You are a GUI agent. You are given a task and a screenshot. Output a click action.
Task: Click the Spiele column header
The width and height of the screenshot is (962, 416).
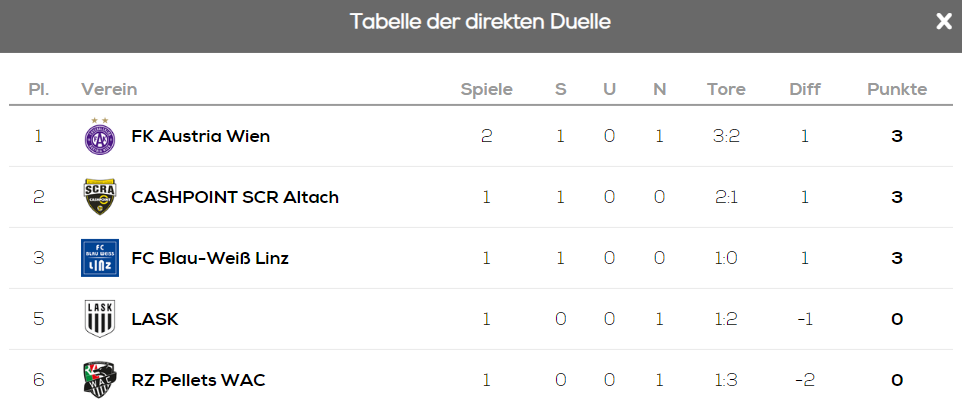point(486,89)
